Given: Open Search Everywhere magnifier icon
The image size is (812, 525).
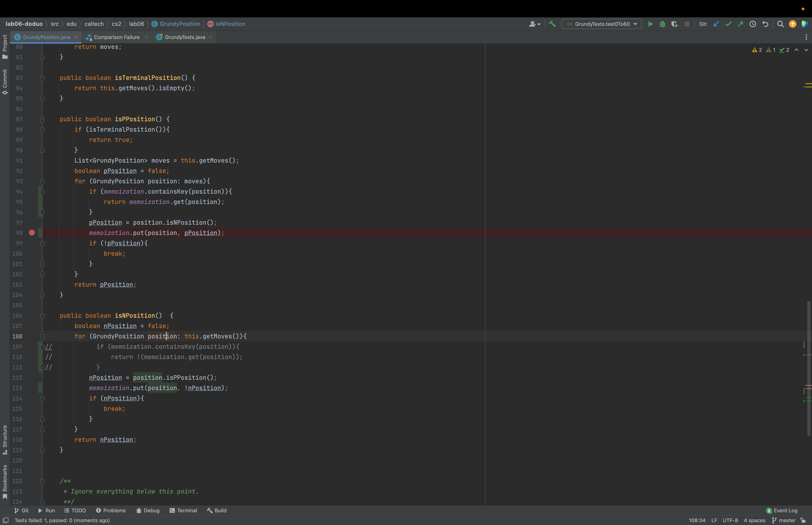Looking at the screenshot, I should click(x=780, y=24).
